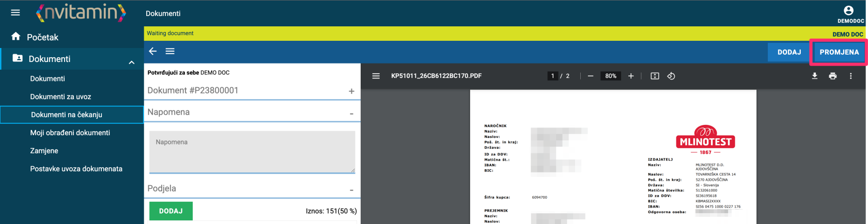The width and height of the screenshot is (868, 224).
Task: Expand the Dokument #P23800001 section
Action: click(x=351, y=91)
